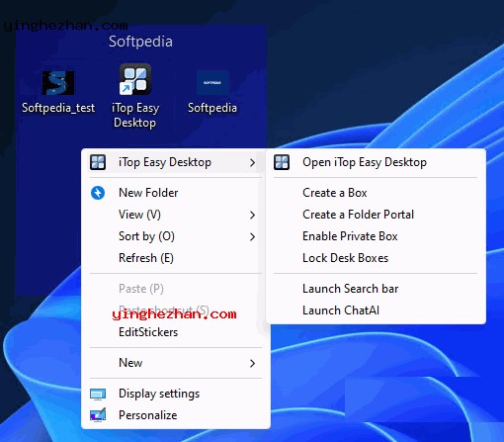Select the Softpedia file icon in the box
504x442 pixels.
point(212,82)
